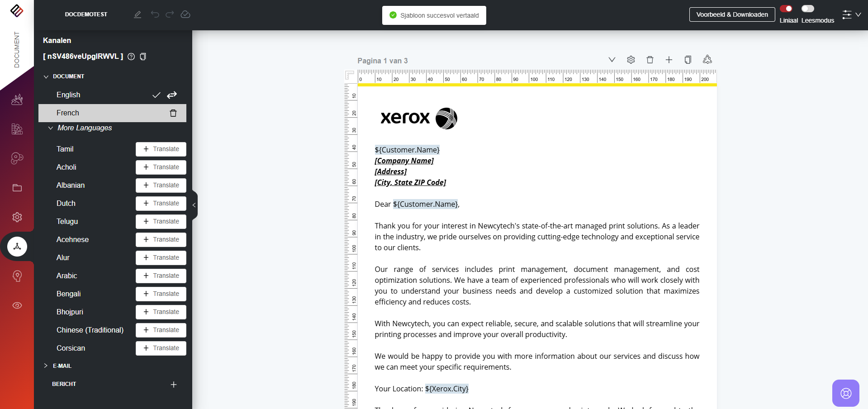The image size is (868, 409).
Task: Expand the E-MAIL channel section
Action: click(46, 366)
